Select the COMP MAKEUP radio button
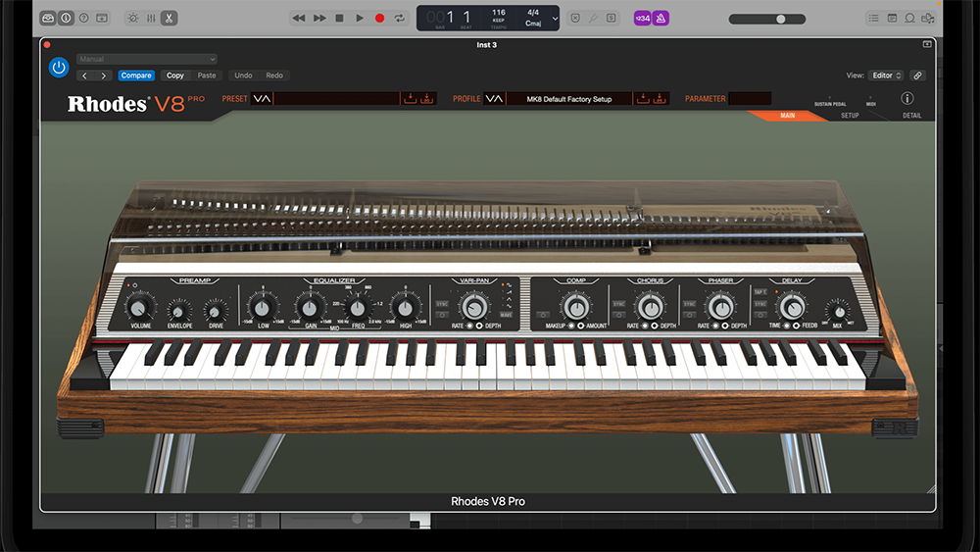Screen dimensions: 980x552 pos(571,326)
